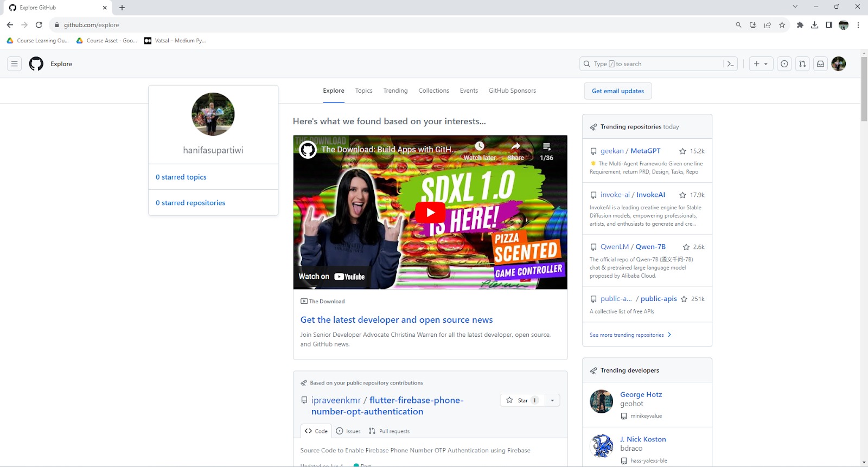Click George Hotz avatar thumbnail
This screenshot has width=868, height=467.
(601, 401)
